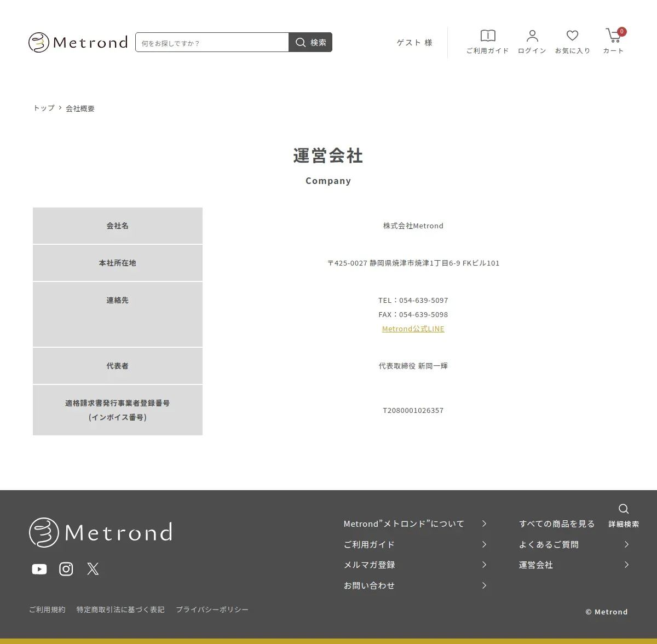Click the search field 何をお探しですか？

coord(212,42)
